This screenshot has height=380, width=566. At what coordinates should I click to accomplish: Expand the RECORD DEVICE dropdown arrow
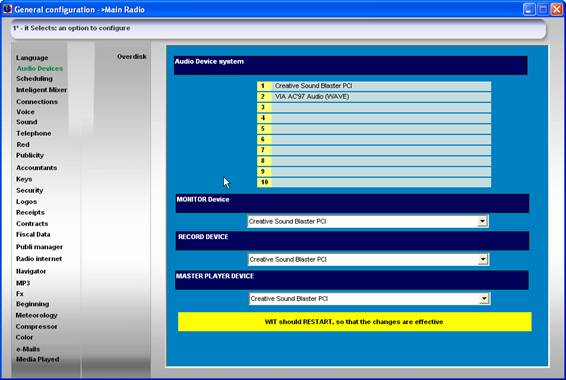(x=483, y=259)
